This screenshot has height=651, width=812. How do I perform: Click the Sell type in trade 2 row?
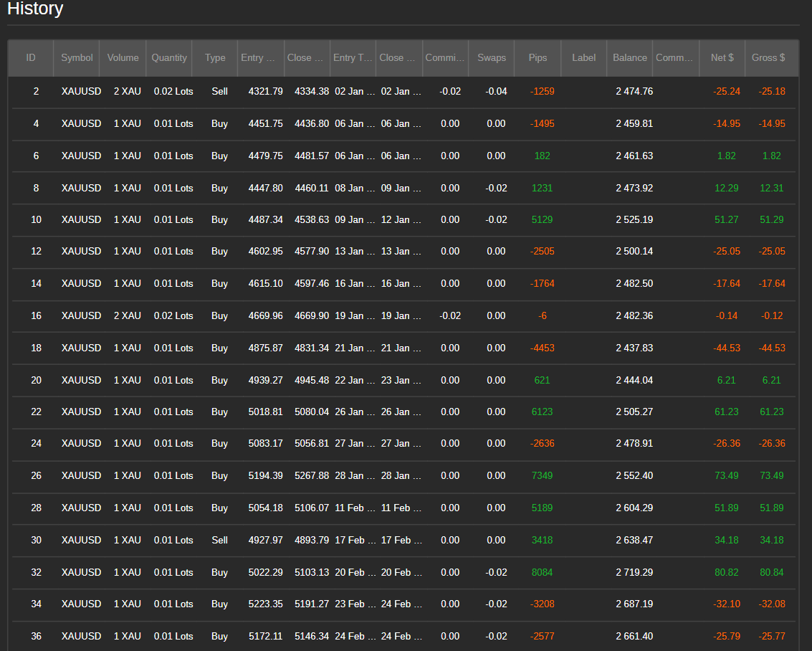(219, 92)
